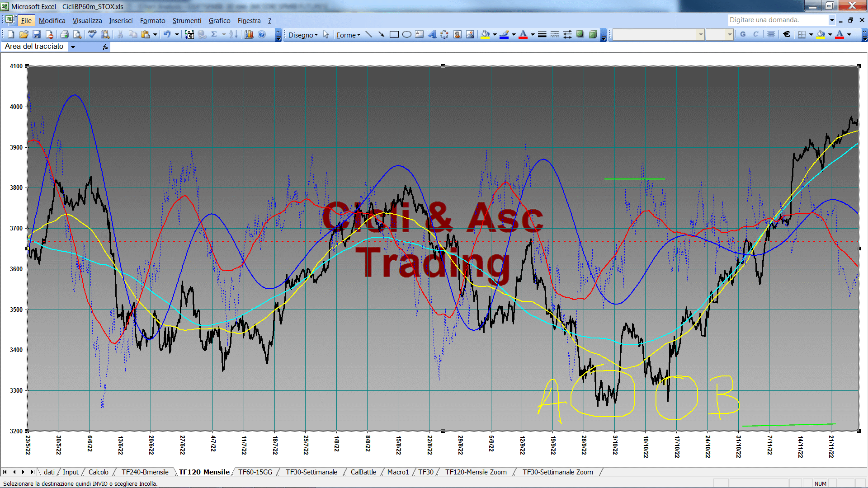Apply red font color on drawing toolbar
868x488 pixels.
point(523,34)
